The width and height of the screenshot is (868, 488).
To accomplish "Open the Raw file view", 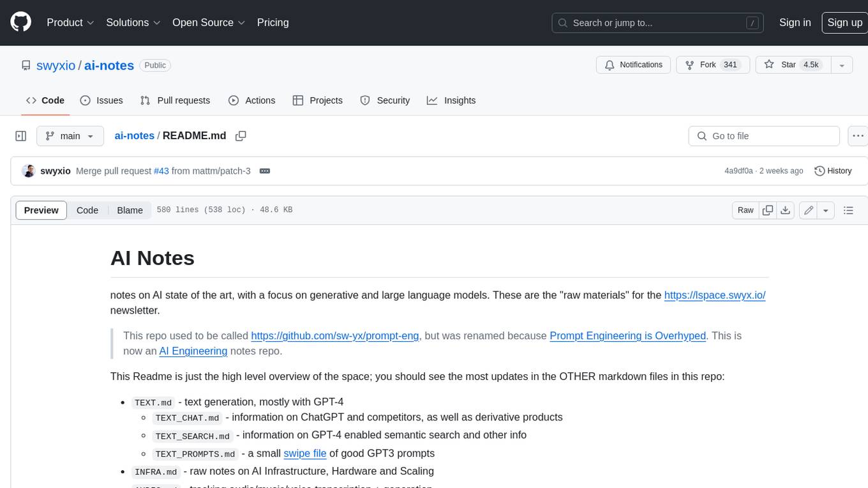I will [x=745, y=210].
